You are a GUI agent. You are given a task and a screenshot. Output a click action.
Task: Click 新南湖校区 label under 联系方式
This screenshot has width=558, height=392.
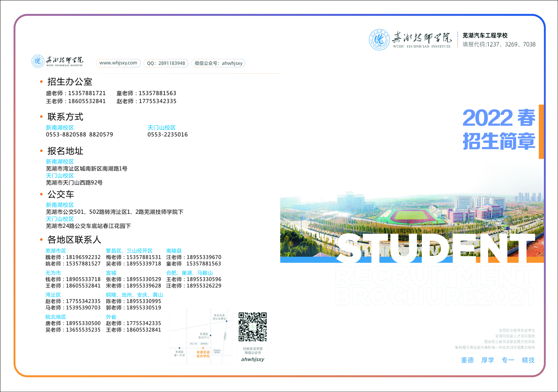tap(60, 128)
